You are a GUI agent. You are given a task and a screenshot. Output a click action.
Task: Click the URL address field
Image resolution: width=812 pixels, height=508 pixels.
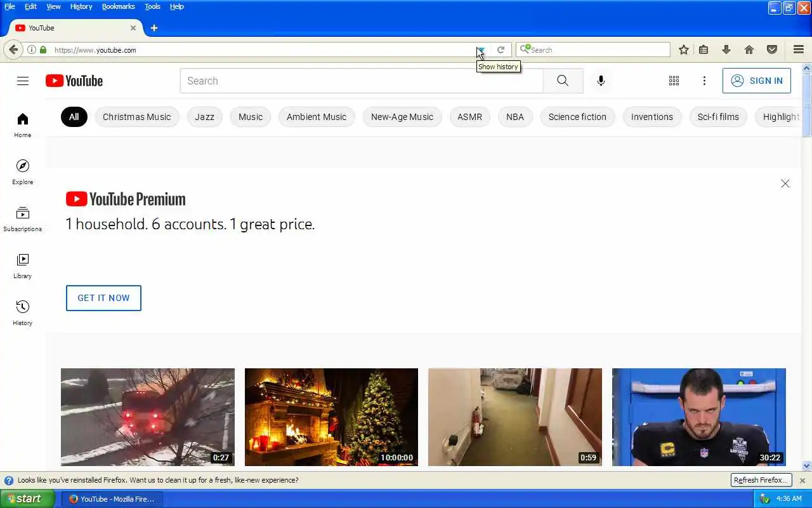tap(263, 50)
